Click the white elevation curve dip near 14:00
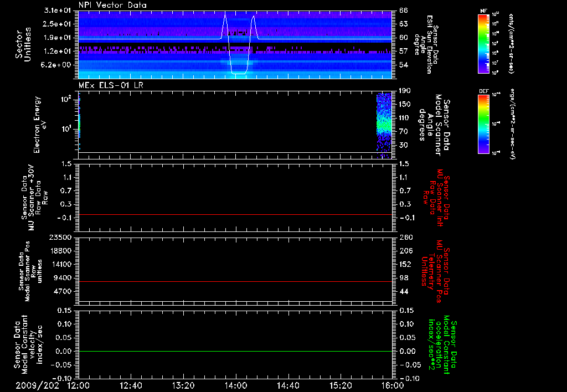This screenshot has height=392, width=567. coord(239,74)
